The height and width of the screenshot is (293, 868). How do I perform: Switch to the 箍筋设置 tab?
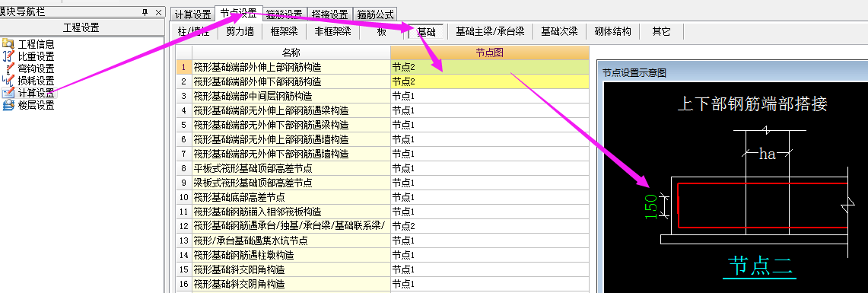[284, 14]
